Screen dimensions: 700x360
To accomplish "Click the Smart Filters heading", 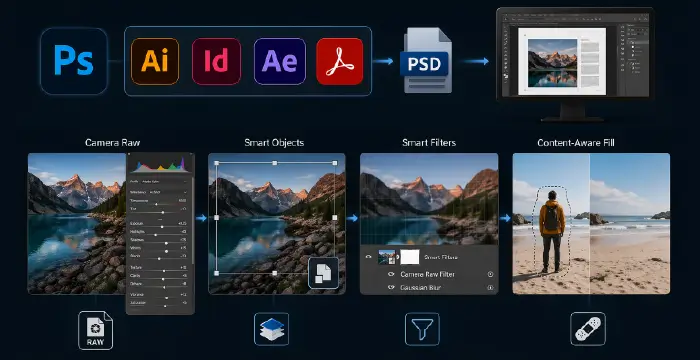I will point(429,143).
